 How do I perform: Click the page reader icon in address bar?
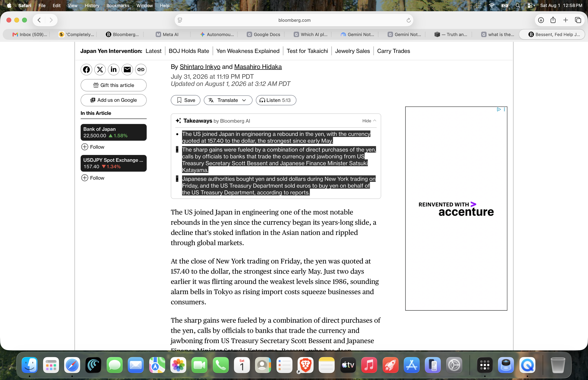[180, 20]
